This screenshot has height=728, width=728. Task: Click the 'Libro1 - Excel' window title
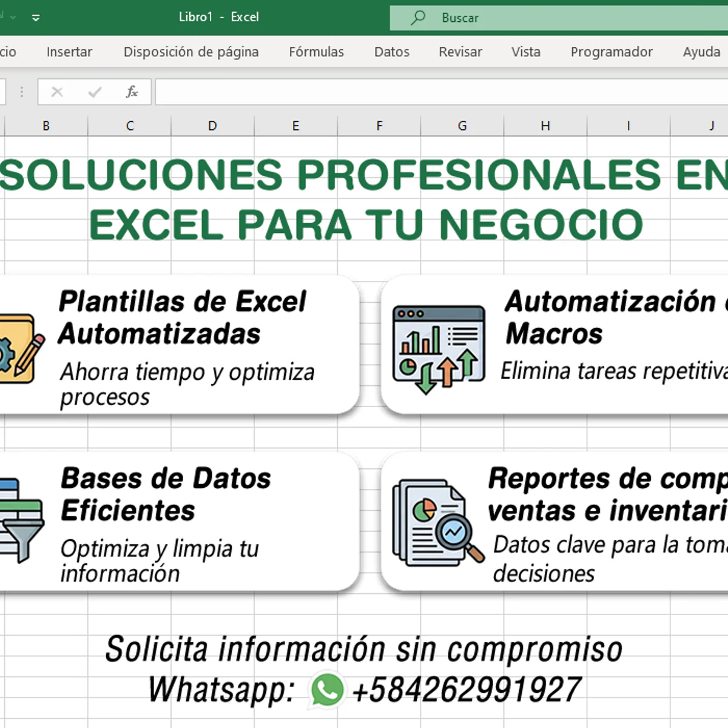coord(218,17)
